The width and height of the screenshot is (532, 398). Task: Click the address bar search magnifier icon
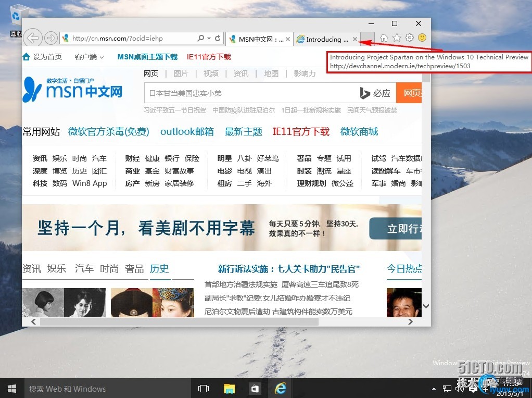(x=201, y=38)
